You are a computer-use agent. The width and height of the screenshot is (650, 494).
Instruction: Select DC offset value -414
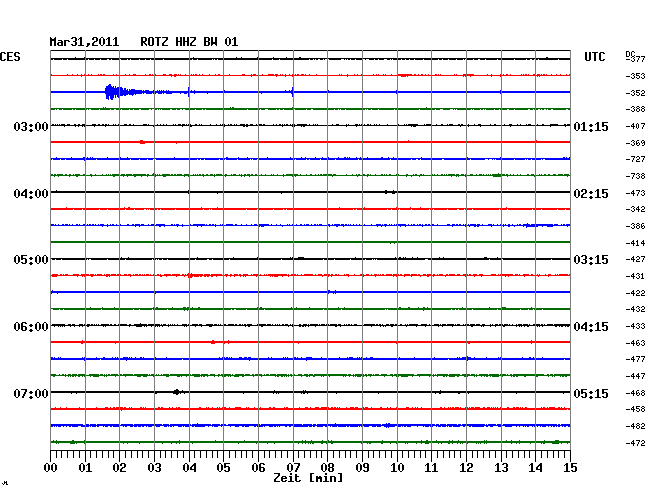[636, 243]
